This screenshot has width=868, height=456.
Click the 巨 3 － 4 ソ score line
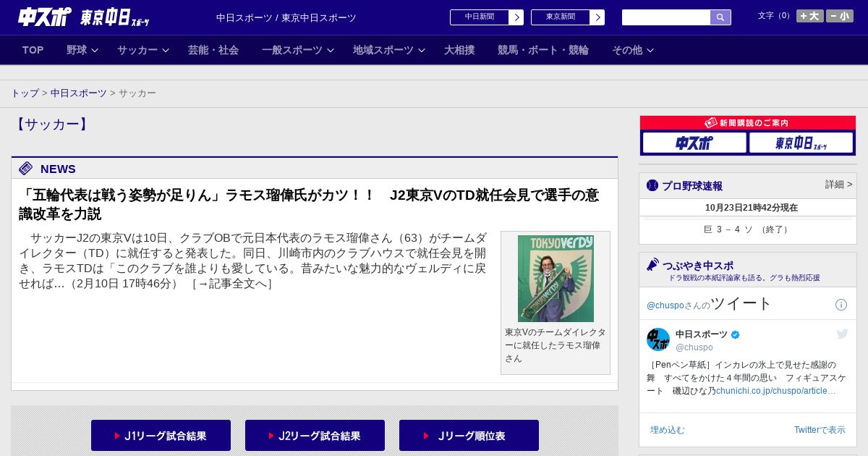point(748,229)
